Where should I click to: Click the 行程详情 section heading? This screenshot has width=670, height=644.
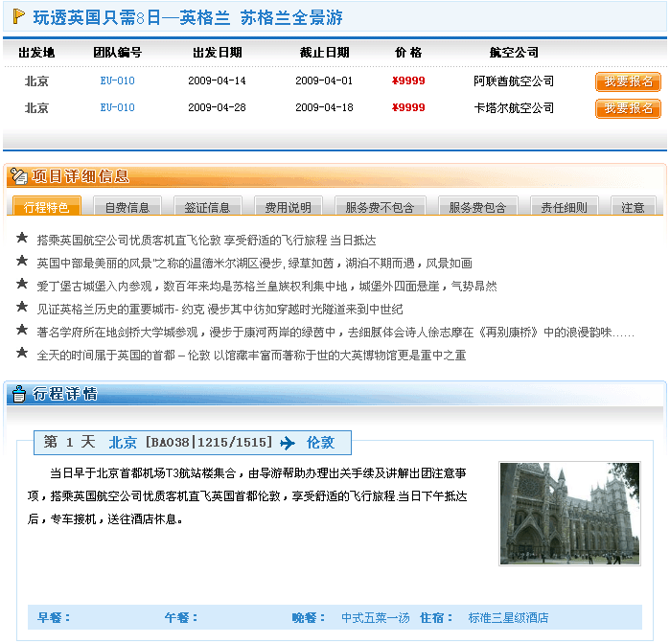[x=65, y=394]
